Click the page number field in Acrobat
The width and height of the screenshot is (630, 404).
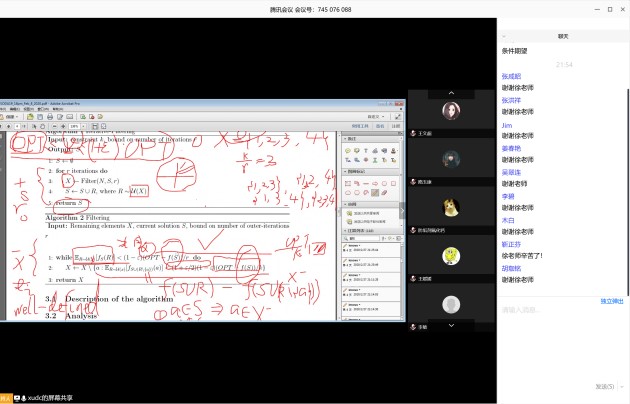pyautogui.click(x=17, y=126)
